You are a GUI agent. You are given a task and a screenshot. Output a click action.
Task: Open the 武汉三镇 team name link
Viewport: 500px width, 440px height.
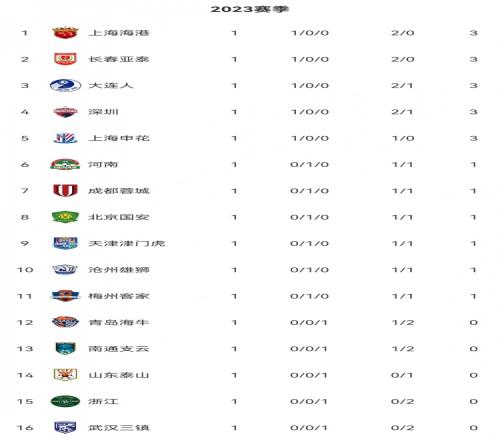[x=119, y=427]
